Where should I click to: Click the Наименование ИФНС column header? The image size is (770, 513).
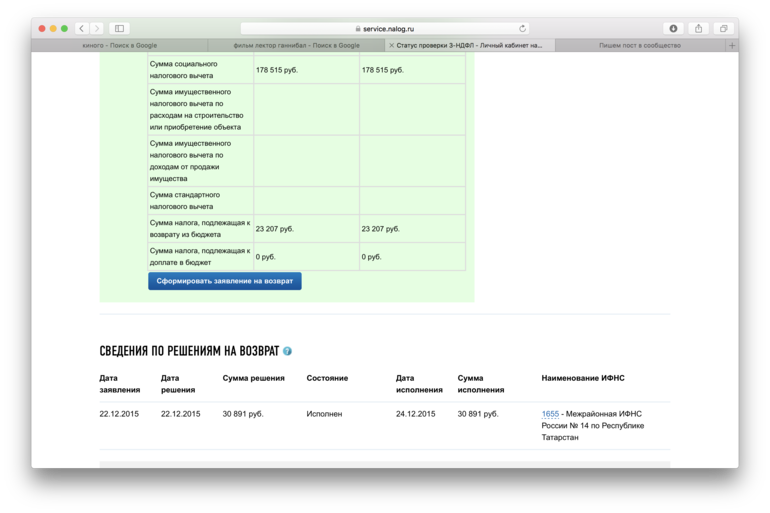[582, 378]
